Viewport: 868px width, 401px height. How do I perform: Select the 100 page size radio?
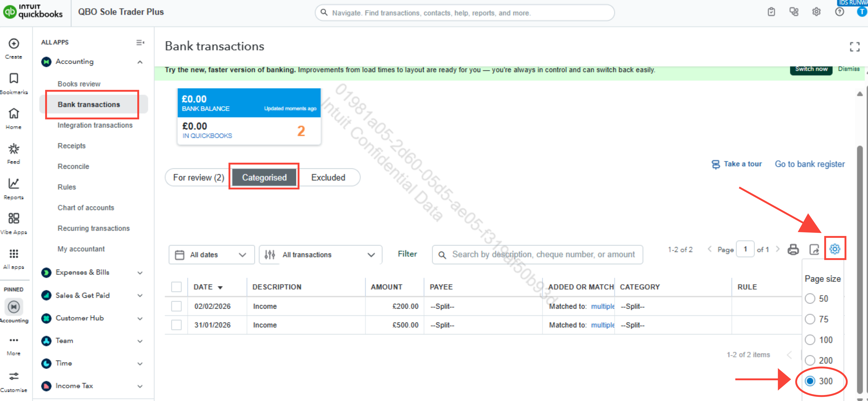(810, 340)
